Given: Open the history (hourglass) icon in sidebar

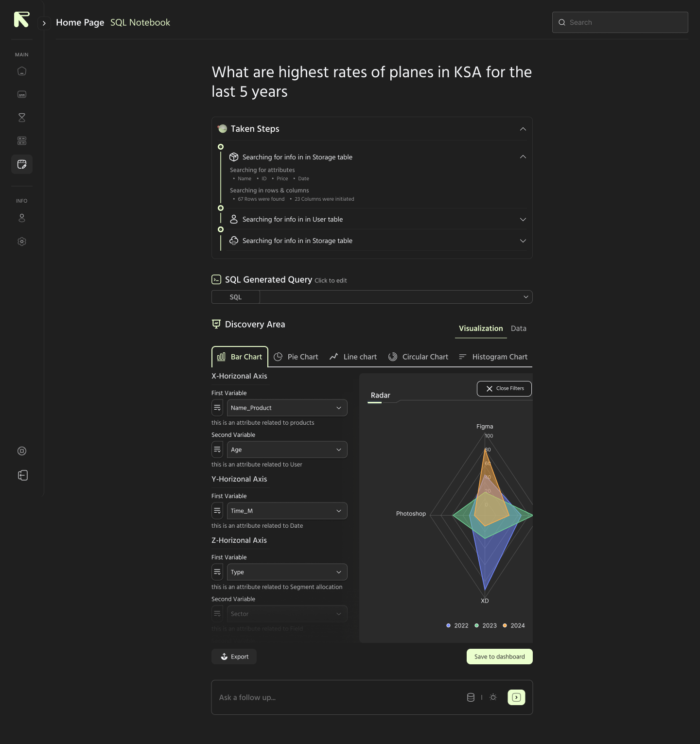Looking at the screenshot, I should [x=21, y=117].
